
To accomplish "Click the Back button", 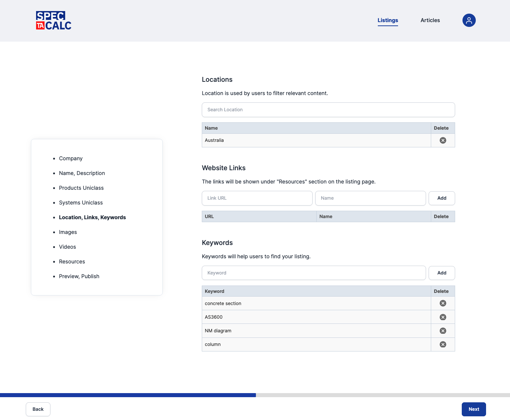I will point(38,409).
